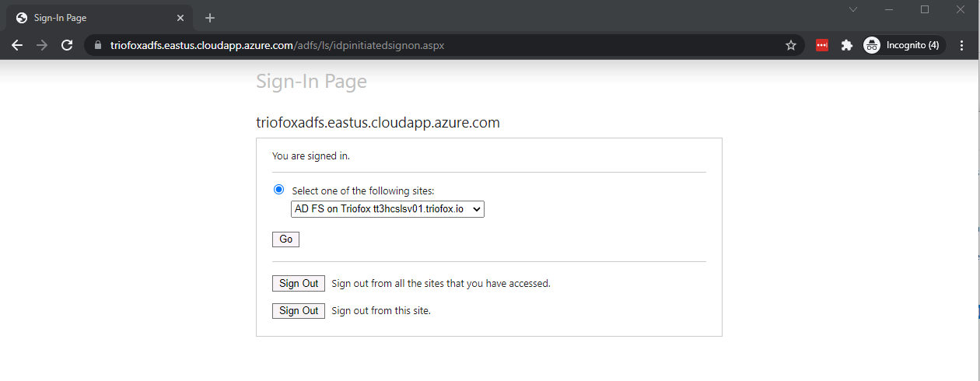This screenshot has height=381, width=980.
Task: Reload the page with the refresh icon
Action: point(67,45)
